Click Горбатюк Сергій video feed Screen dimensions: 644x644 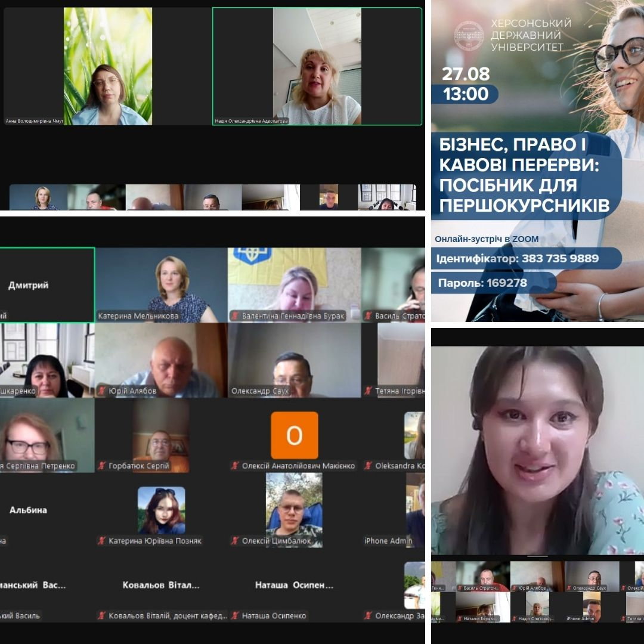[161, 435]
